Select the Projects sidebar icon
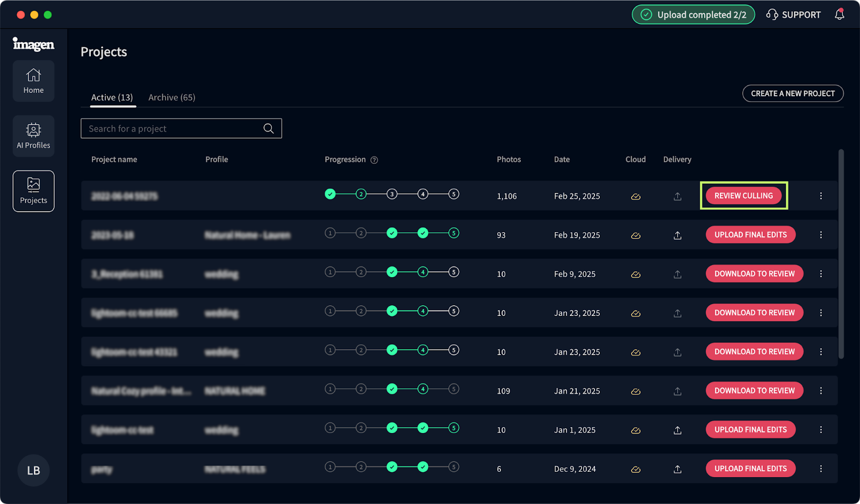The width and height of the screenshot is (860, 504). tap(33, 191)
